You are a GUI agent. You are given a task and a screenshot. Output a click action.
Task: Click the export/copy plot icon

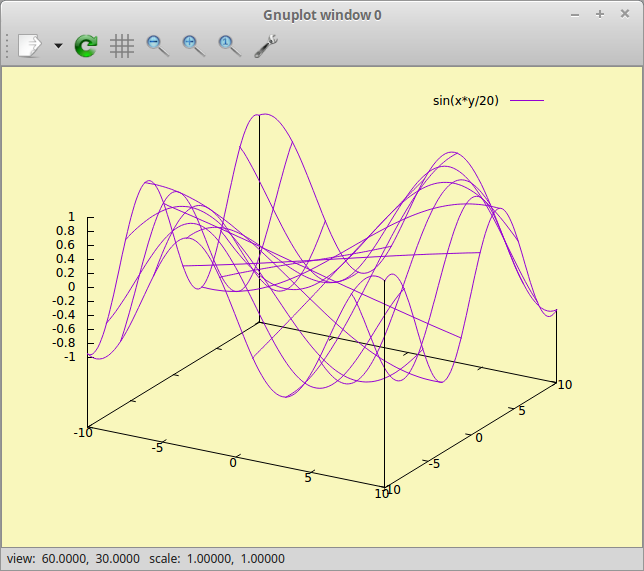[30, 45]
